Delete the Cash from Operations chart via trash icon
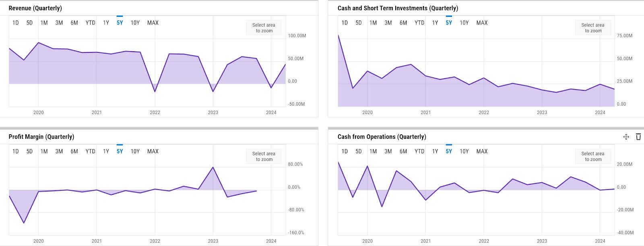 (638, 137)
